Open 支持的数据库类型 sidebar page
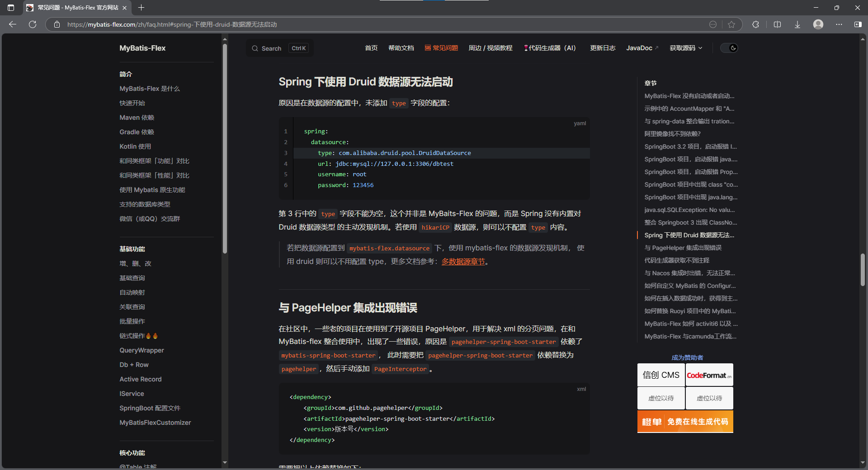This screenshot has height=470, width=868. pos(145,204)
